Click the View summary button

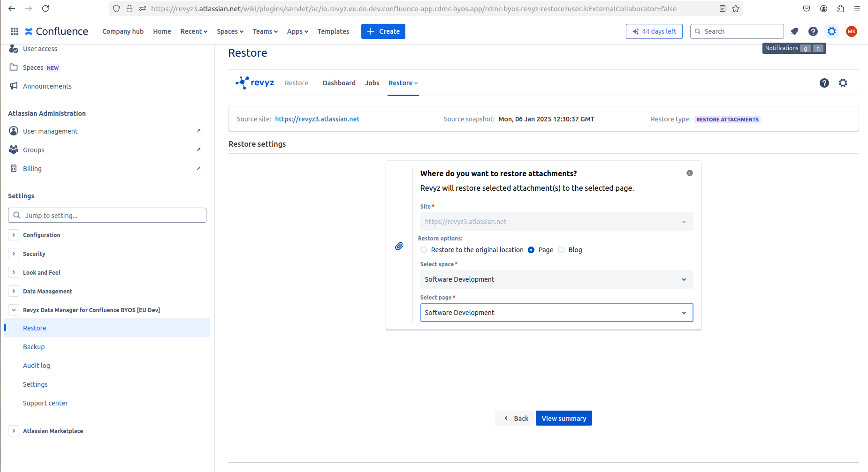(564, 418)
